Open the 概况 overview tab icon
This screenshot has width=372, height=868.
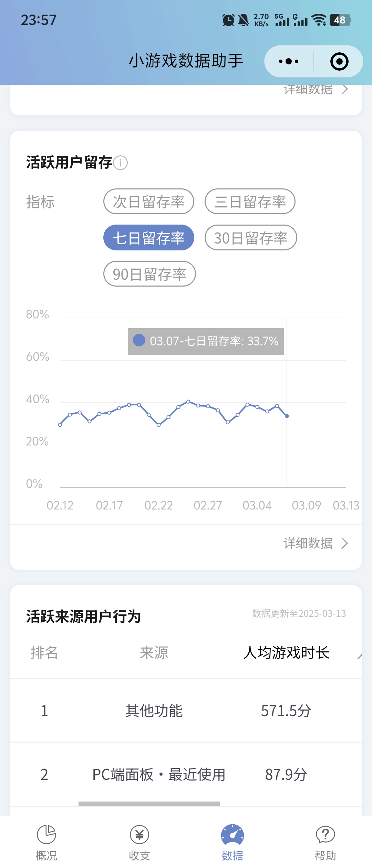[x=46, y=834]
